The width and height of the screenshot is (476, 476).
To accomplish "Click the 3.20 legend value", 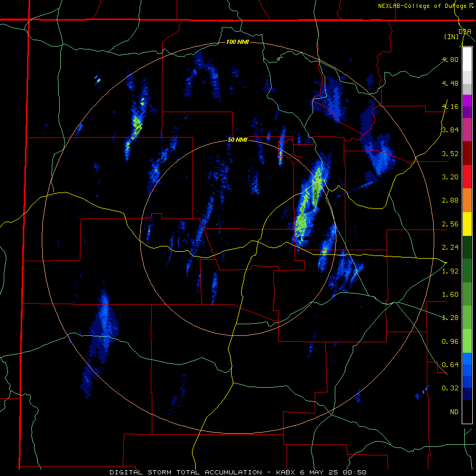I will [x=450, y=177].
